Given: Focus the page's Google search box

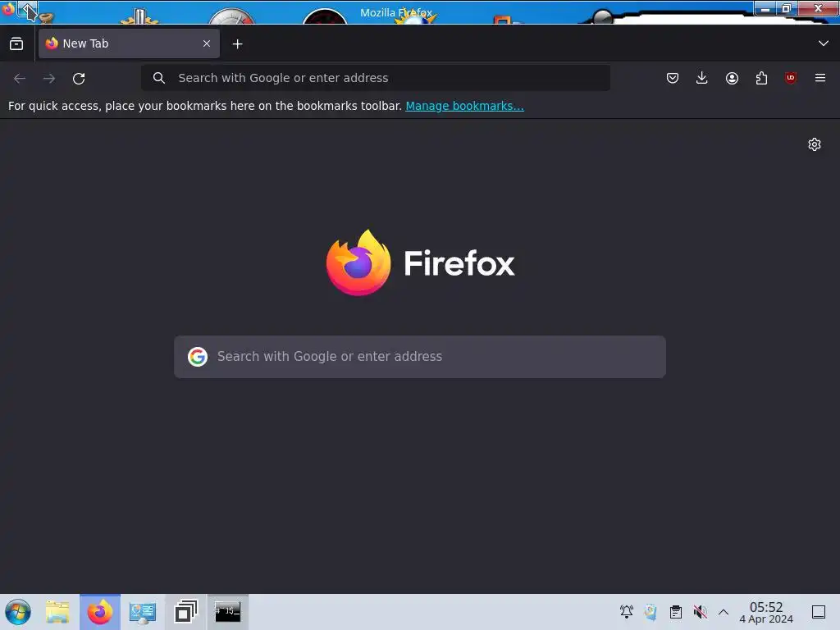Looking at the screenshot, I should coord(420,357).
